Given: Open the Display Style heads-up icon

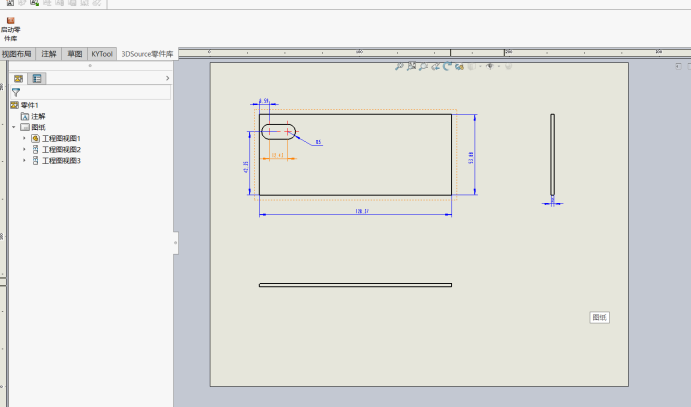Looking at the screenshot, I should point(472,67).
